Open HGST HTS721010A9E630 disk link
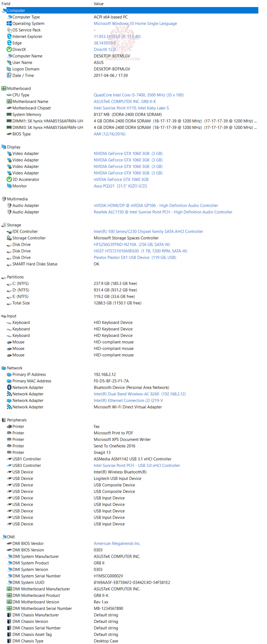The width and height of the screenshot is (267, 644). [141, 251]
